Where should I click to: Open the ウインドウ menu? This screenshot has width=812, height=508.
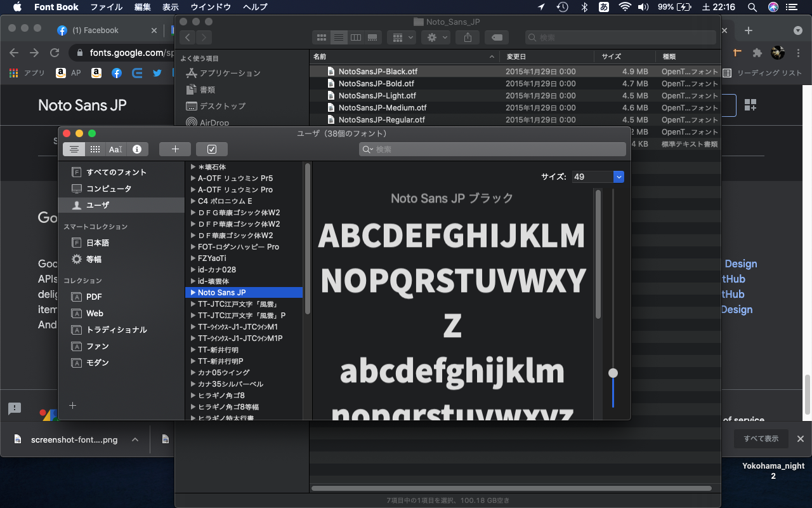pyautogui.click(x=211, y=7)
